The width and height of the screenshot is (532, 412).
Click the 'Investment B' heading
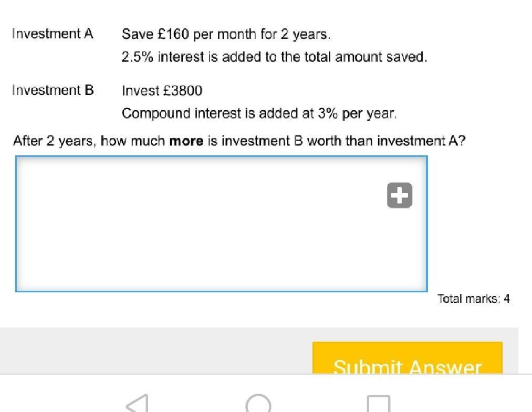(53, 90)
